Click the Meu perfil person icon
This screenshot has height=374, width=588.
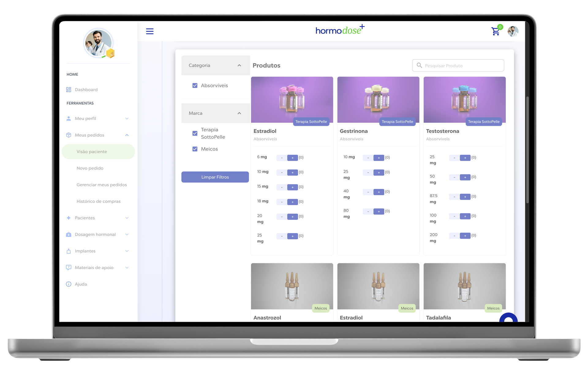(x=69, y=118)
